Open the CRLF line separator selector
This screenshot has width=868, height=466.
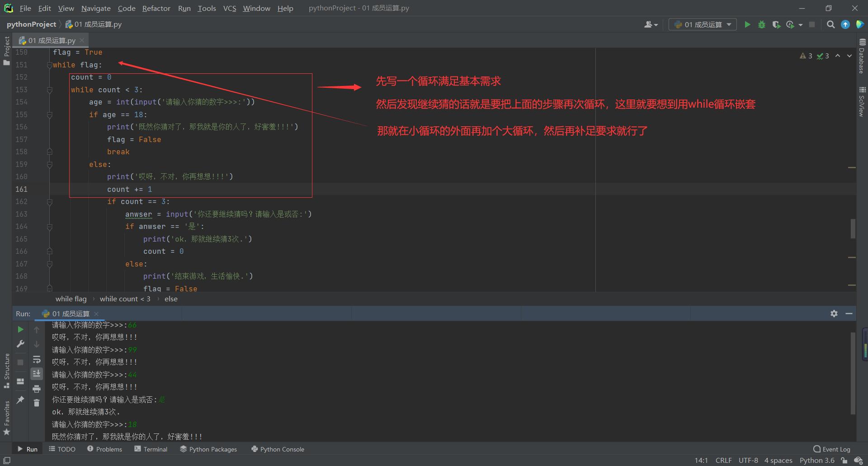[723, 460]
